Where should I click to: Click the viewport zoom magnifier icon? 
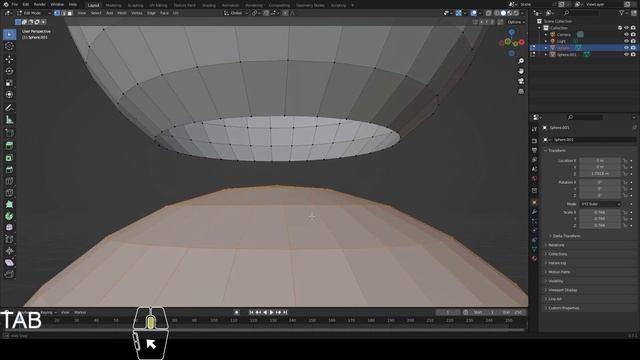(521, 61)
